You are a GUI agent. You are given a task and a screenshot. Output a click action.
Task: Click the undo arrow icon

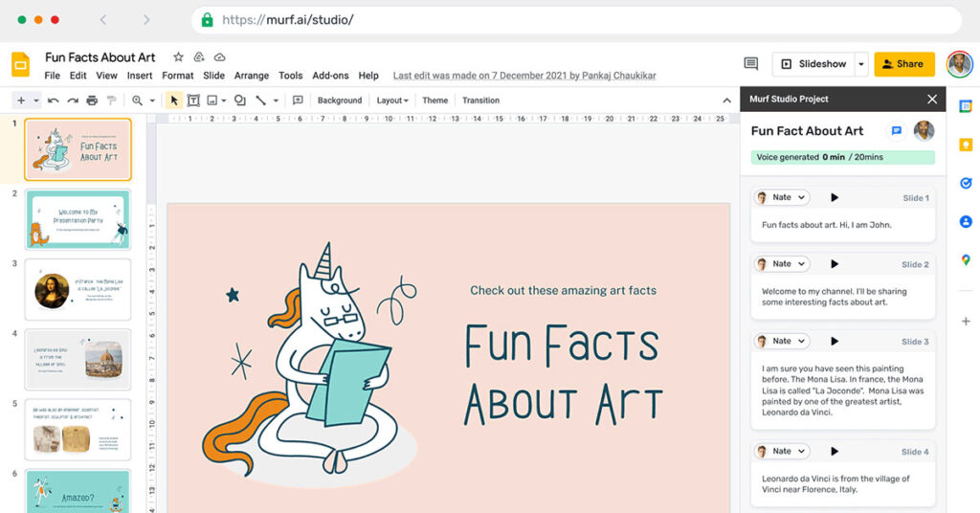tap(54, 100)
